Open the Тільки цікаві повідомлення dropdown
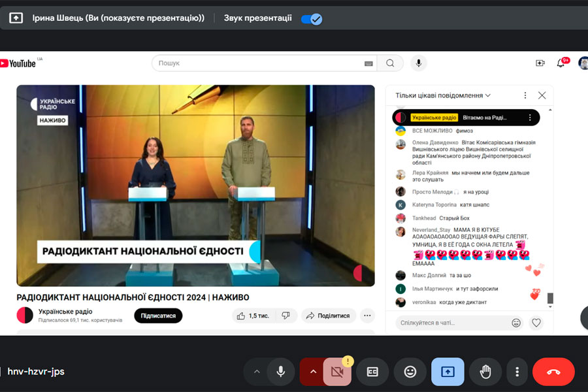Viewport: 588px width, 392px height. (x=443, y=95)
